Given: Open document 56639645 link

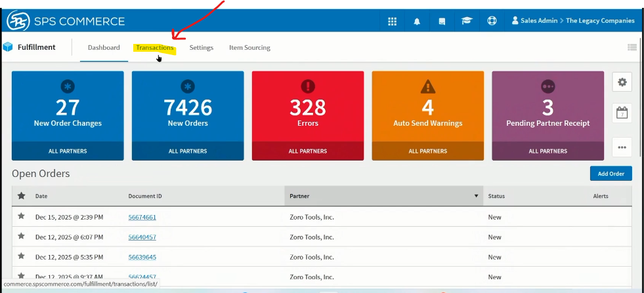Looking at the screenshot, I should [142, 258].
